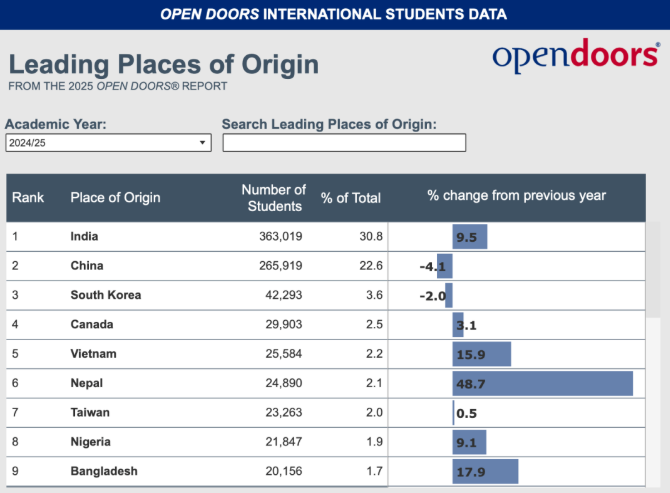Click the Taiwan row label
The height and width of the screenshot is (493, 670).
click(90, 412)
